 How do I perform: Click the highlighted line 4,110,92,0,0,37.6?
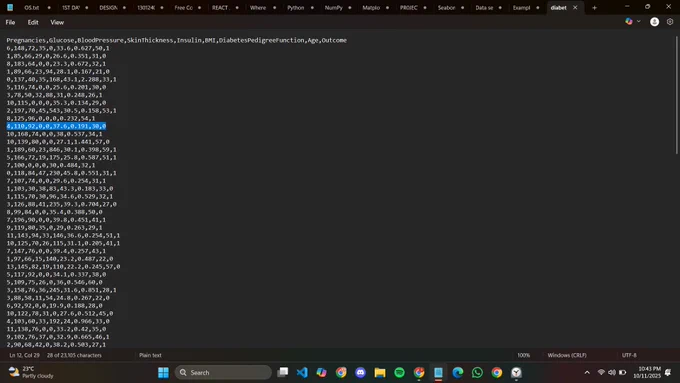pyautogui.click(x=56, y=126)
